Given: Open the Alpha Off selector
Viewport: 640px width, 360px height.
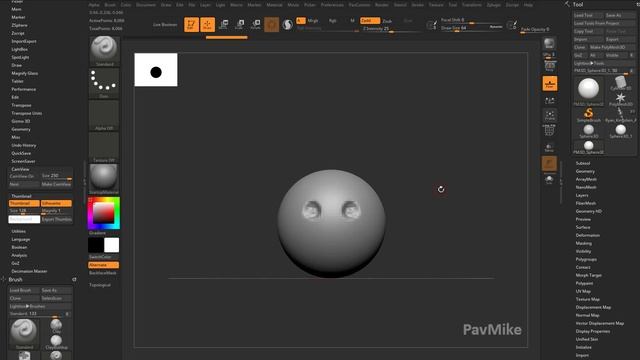Looking at the screenshot, I should (x=104, y=116).
